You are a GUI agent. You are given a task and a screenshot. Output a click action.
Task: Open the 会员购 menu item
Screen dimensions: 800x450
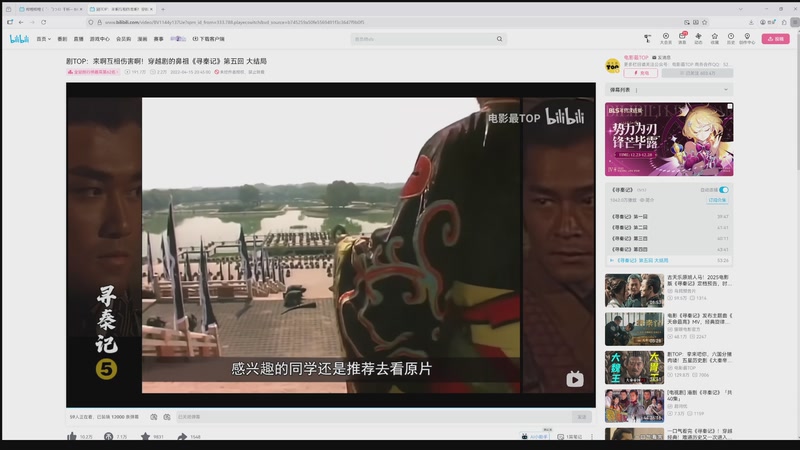click(x=123, y=39)
